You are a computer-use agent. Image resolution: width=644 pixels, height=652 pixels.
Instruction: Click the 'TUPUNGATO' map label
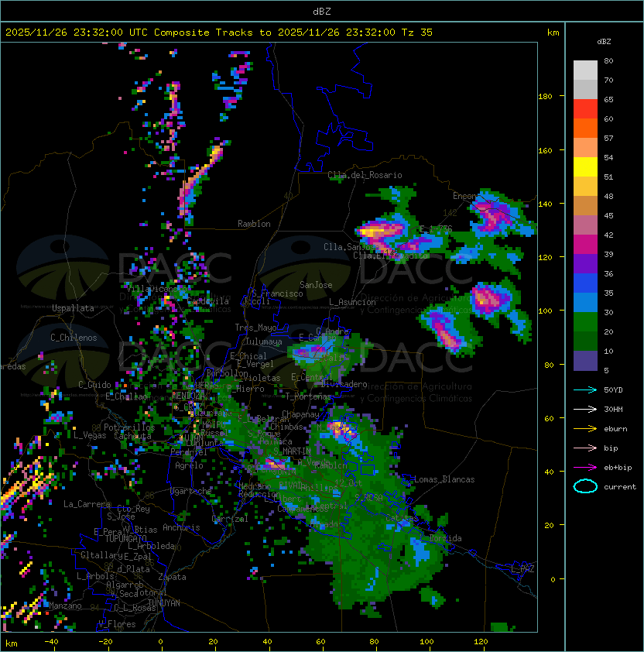coord(125,539)
